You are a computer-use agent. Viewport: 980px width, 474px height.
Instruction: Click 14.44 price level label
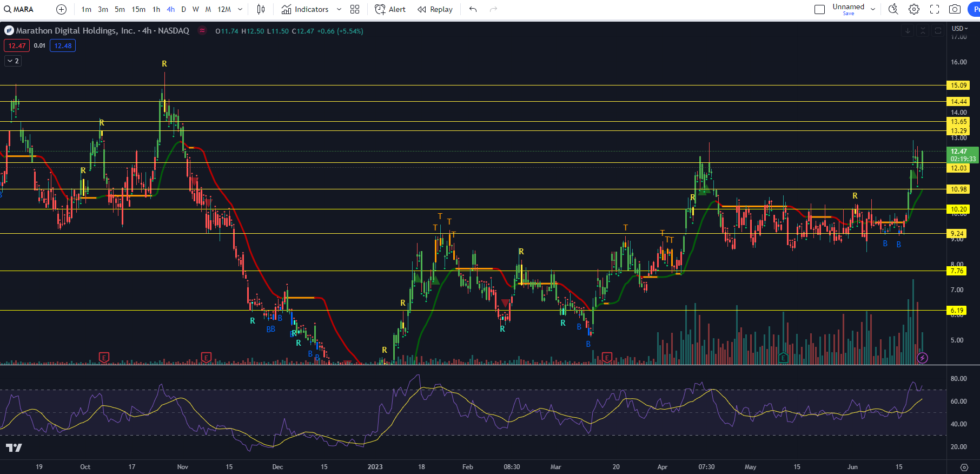958,101
